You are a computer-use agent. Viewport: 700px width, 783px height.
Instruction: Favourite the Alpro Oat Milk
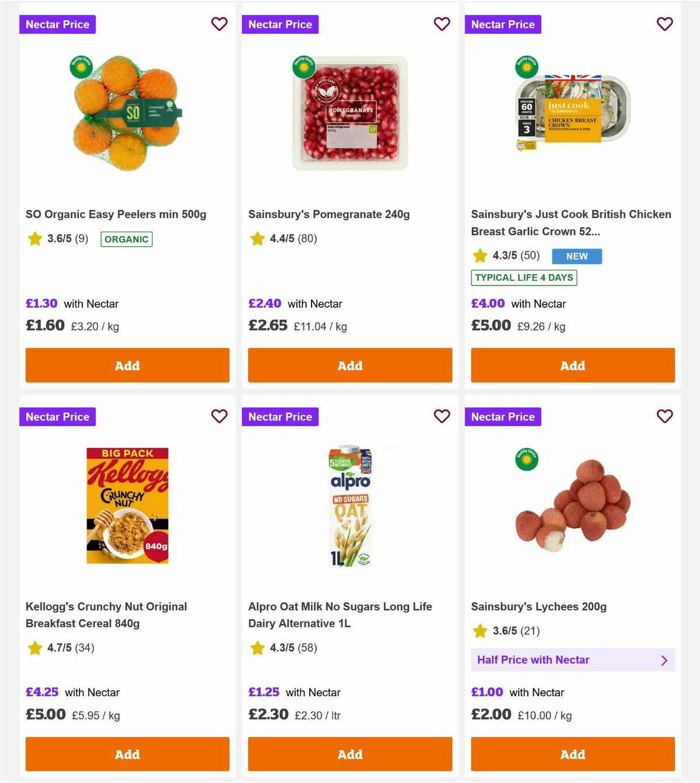point(442,416)
